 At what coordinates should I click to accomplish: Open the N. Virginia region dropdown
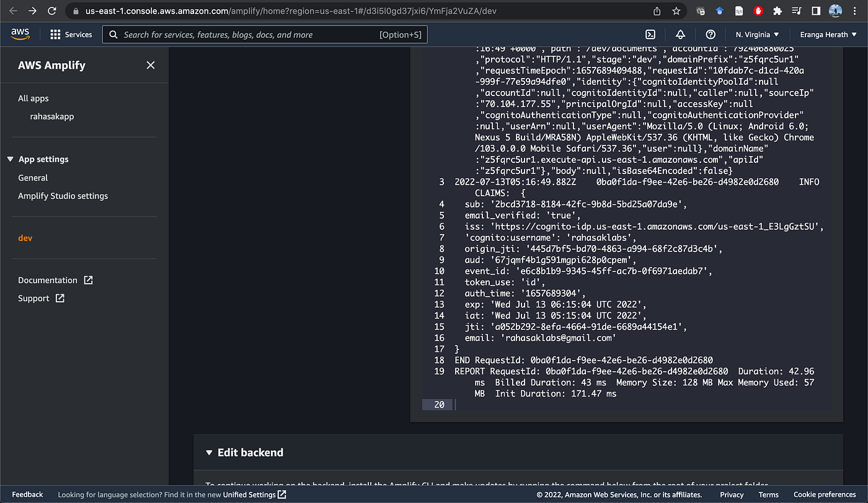[x=758, y=35]
